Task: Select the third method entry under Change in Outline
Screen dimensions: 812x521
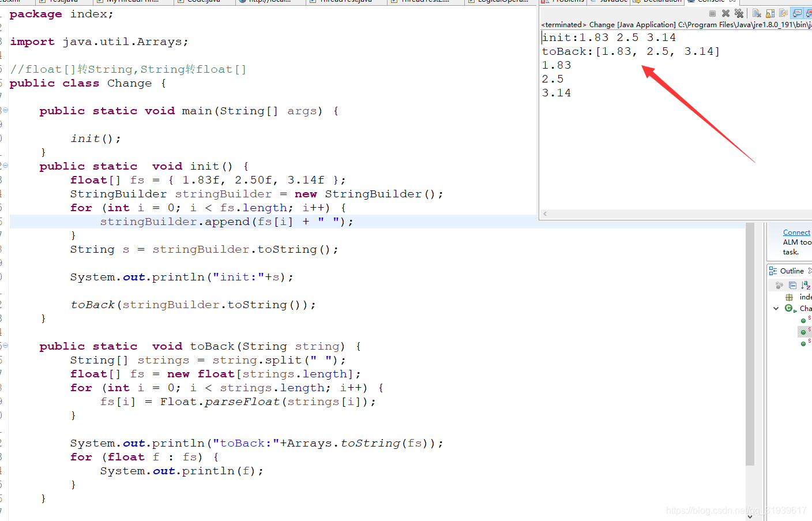Action: coord(806,343)
